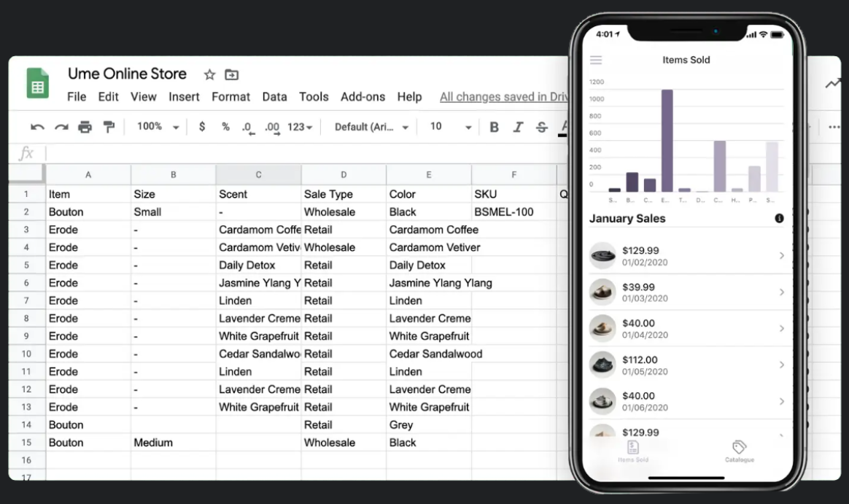The width and height of the screenshot is (849, 504).
Task: Redo the last action
Action: (x=61, y=127)
